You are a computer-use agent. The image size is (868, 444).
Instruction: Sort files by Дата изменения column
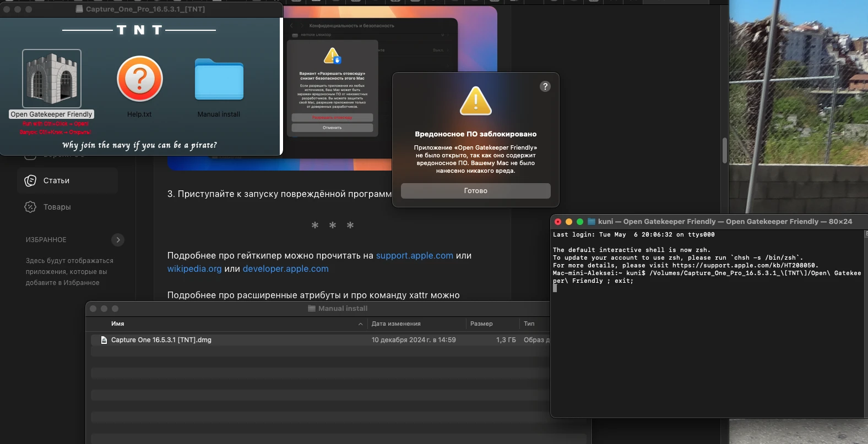click(x=396, y=324)
